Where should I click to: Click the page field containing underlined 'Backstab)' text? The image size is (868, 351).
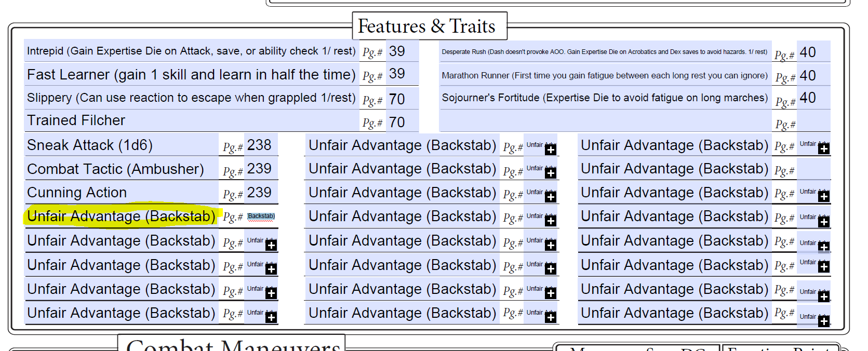261,217
